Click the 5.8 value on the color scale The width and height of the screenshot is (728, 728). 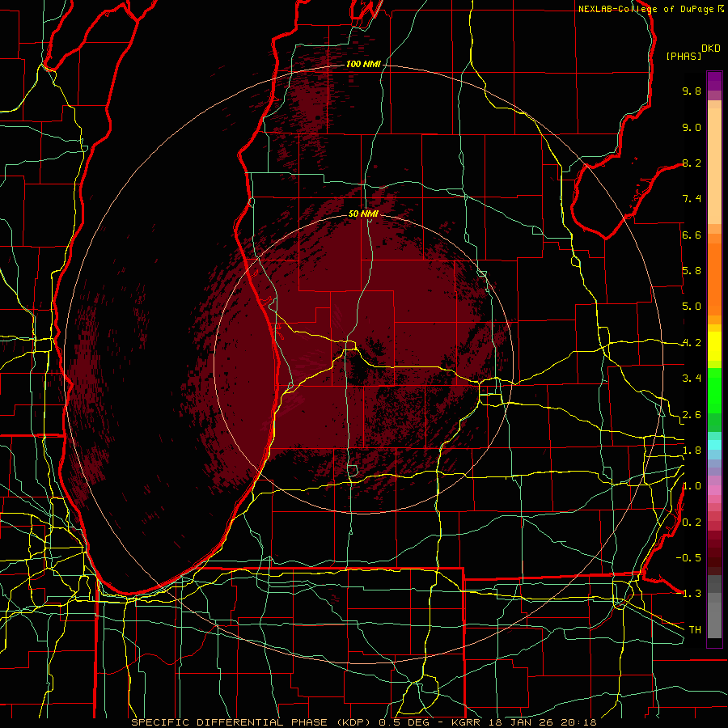(x=692, y=271)
